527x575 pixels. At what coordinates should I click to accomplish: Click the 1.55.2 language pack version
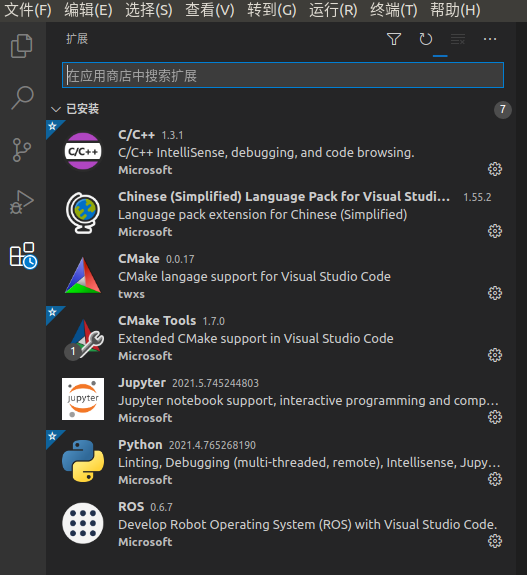(477, 198)
